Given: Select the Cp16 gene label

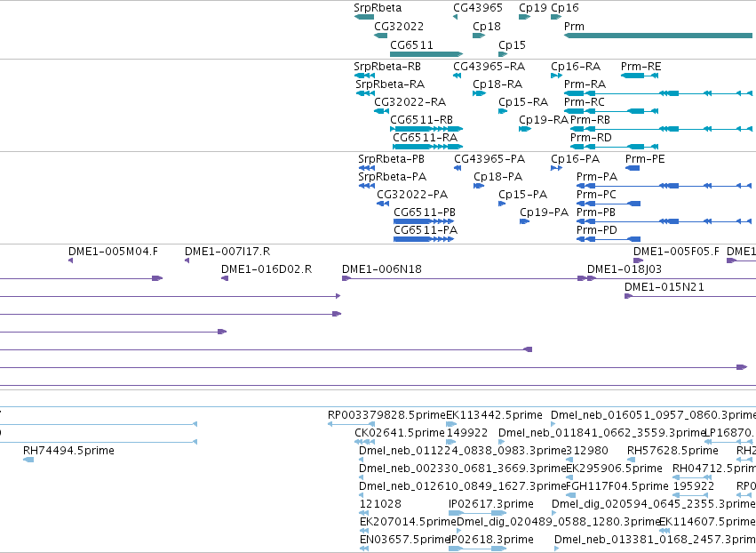Looking at the screenshot, I should click(565, 8).
